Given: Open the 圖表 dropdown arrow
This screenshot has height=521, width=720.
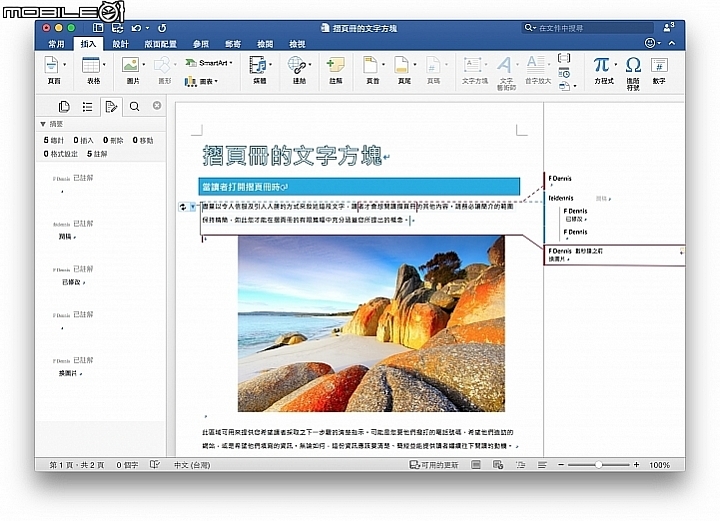Looking at the screenshot, I should click(x=216, y=82).
